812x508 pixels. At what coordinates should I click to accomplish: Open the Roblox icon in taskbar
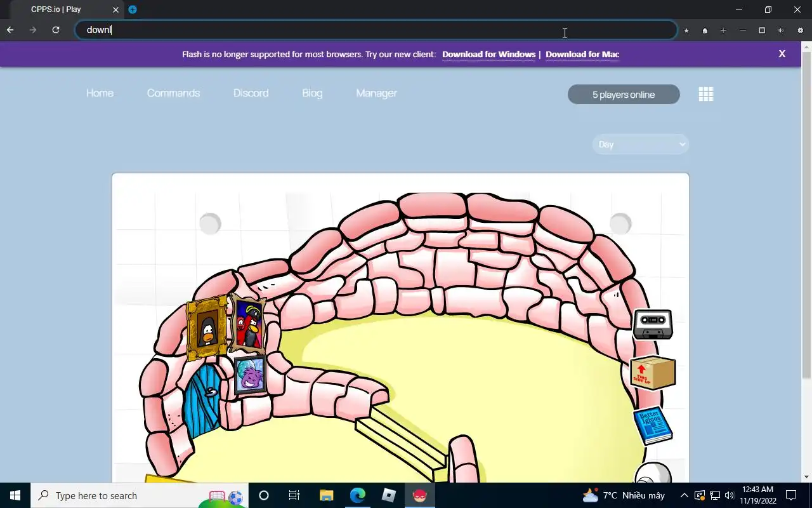[x=389, y=495]
